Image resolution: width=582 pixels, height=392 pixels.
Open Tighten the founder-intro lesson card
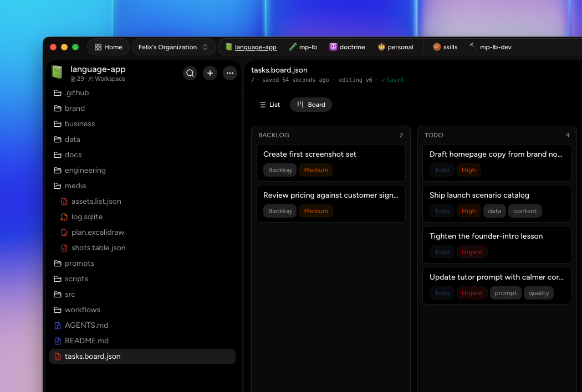pos(497,245)
